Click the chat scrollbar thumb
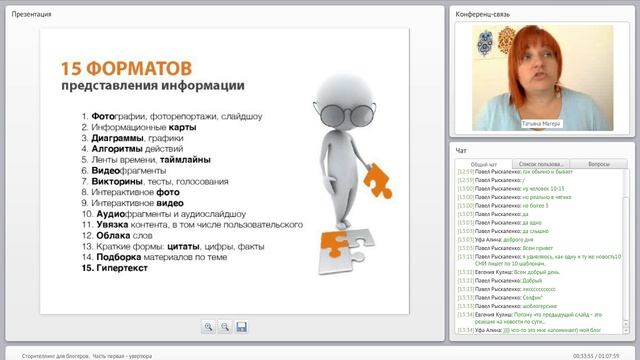 pos(626,257)
